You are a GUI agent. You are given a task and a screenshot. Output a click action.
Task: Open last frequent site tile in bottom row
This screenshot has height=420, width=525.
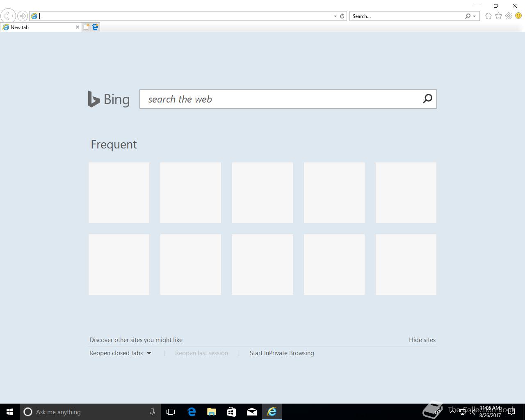(406, 265)
